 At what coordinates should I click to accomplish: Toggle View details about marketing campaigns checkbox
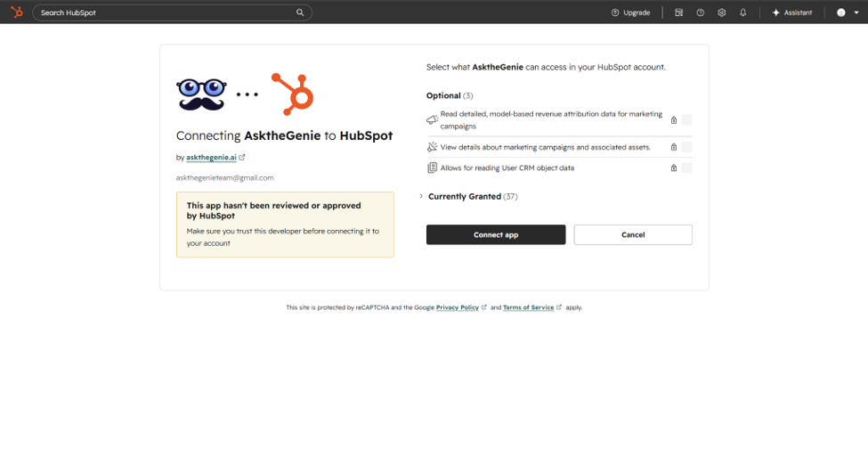pos(687,147)
